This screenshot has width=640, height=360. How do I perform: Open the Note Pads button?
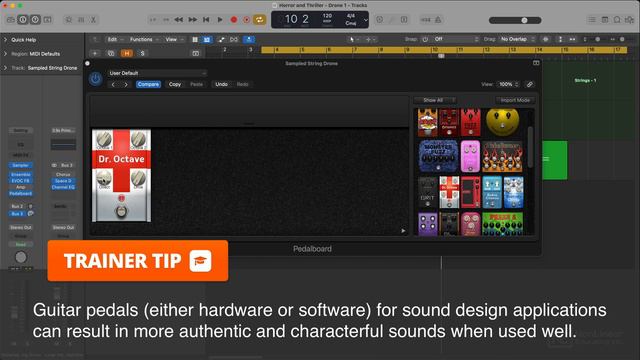604,20
